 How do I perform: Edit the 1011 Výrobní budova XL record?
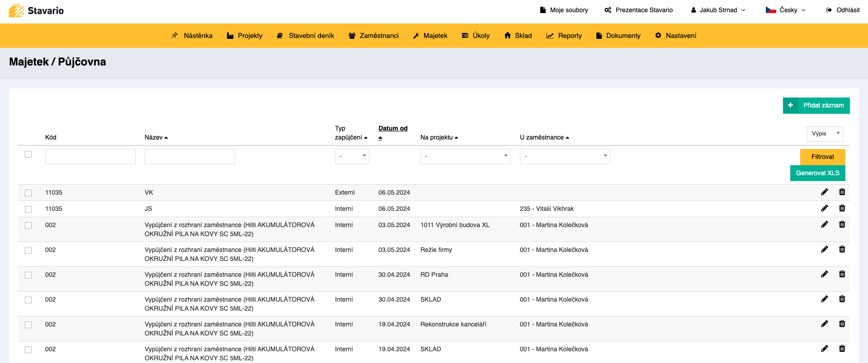[825, 225]
